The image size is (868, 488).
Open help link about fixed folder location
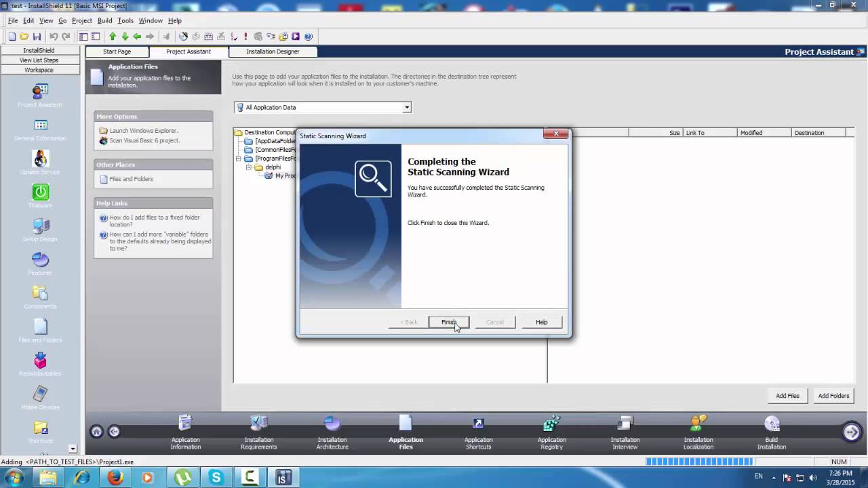pyautogui.click(x=155, y=221)
